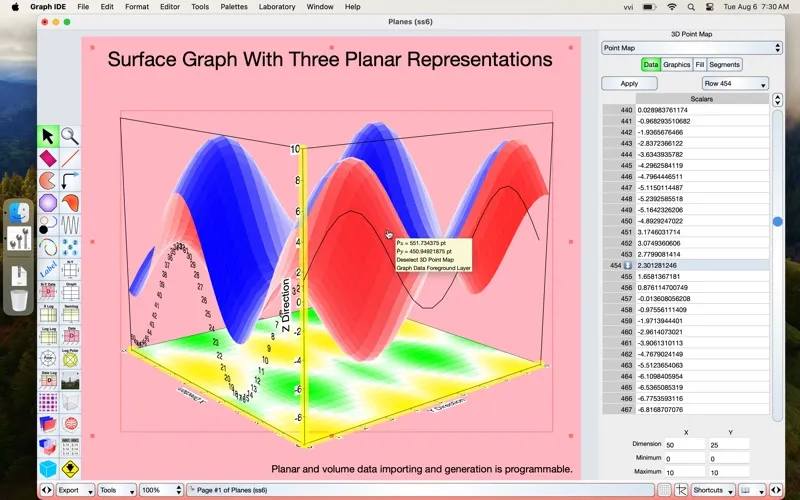Viewport: 800px width, 500px height.
Task: Select the arrow pointer tool
Action: pos(48,136)
